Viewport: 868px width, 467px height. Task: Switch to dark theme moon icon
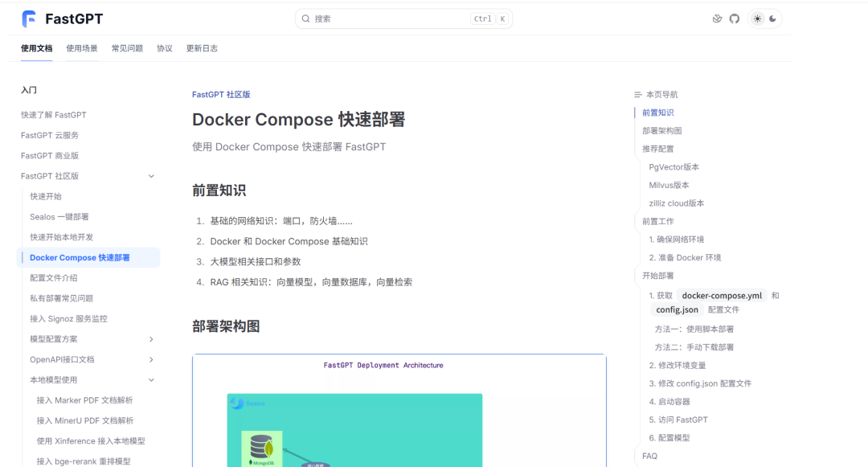point(773,18)
